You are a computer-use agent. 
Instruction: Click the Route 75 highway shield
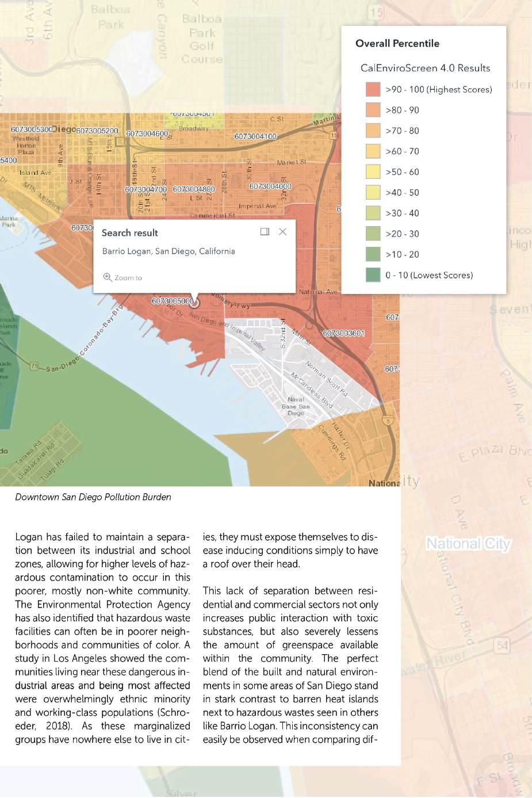click(35, 366)
